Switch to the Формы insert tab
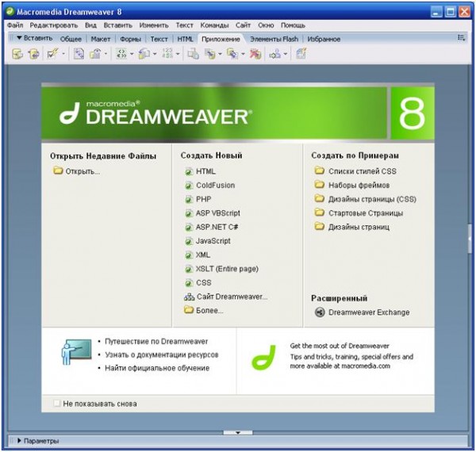This screenshot has height=452, width=476. pos(131,39)
